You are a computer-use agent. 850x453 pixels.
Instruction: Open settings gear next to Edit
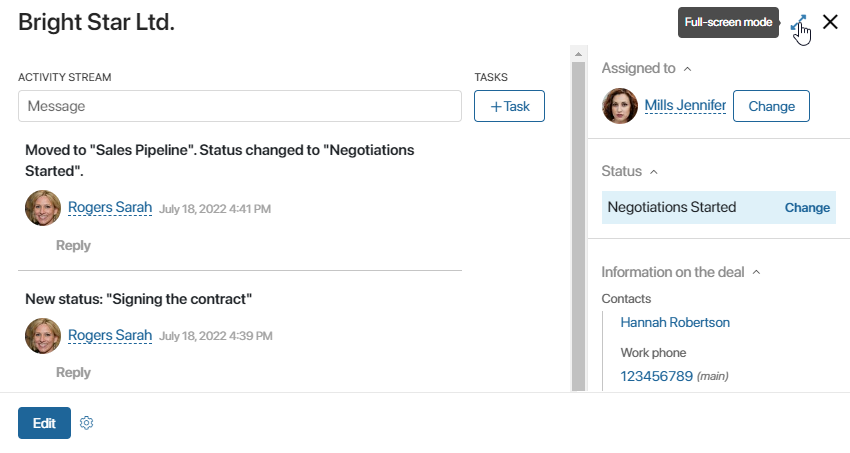86,423
